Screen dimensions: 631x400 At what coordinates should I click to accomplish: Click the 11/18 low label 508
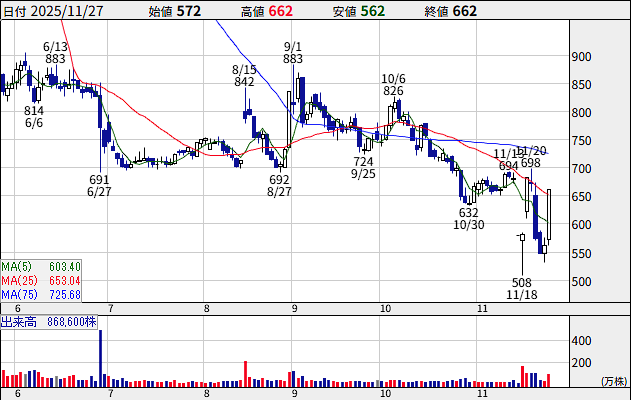pos(522,282)
